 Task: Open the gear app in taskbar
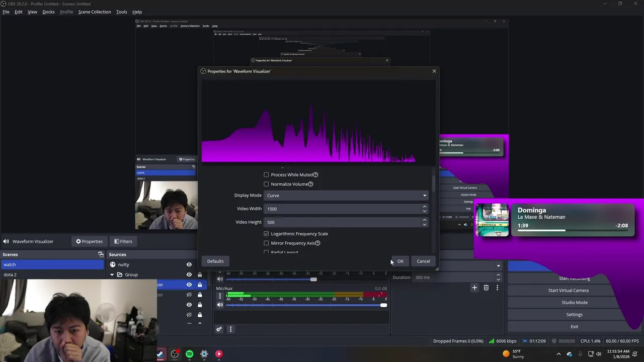pos(204,354)
